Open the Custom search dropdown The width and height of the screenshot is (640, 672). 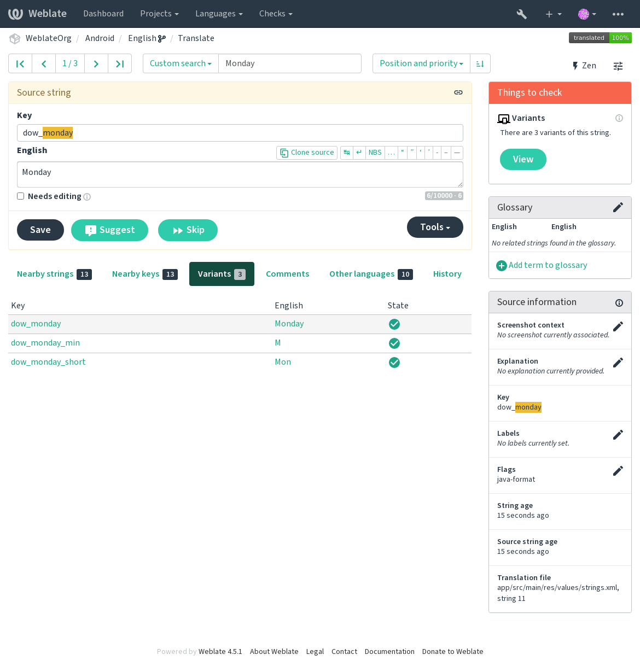coord(181,63)
